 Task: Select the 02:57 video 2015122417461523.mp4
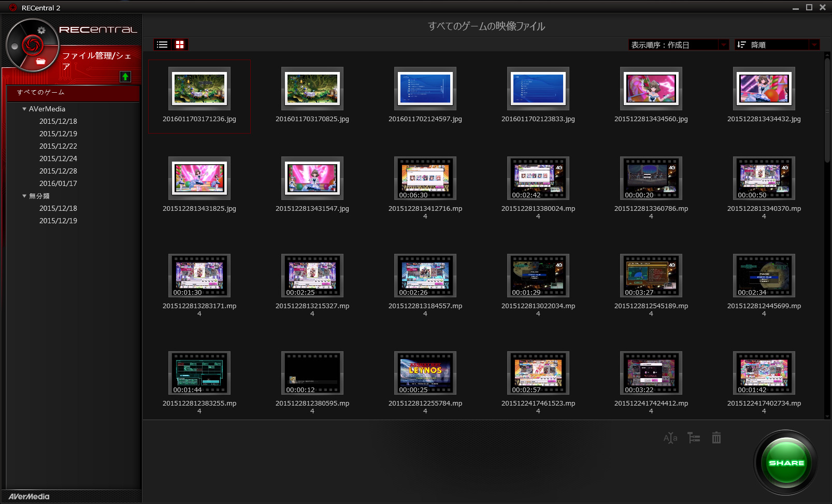[x=538, y=373]
